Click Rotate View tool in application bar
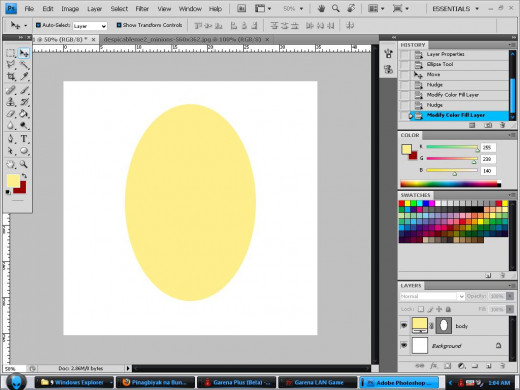The width and height of the screenshot is (520, 390). coord(351,9)
